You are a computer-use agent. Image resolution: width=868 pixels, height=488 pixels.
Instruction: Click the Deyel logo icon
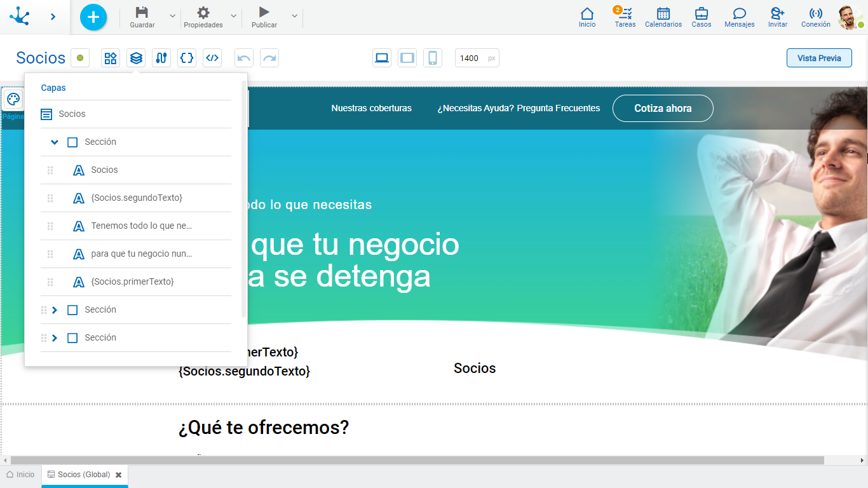click(20, 17)
